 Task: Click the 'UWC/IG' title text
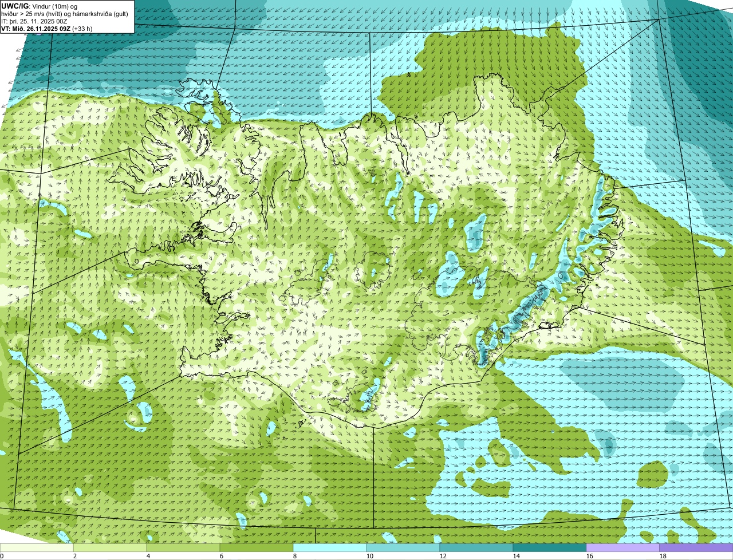[15, 5]
